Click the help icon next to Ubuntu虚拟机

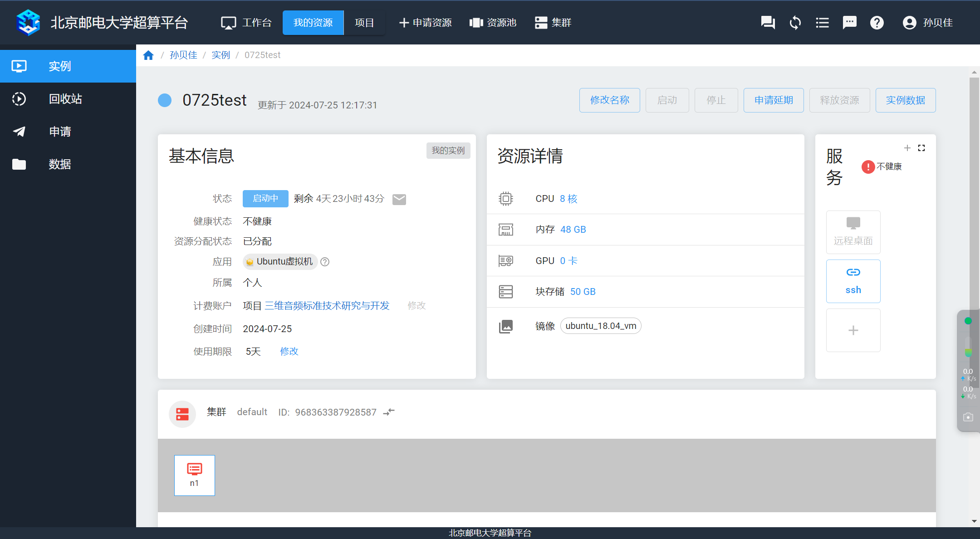[x=325, y=262]
